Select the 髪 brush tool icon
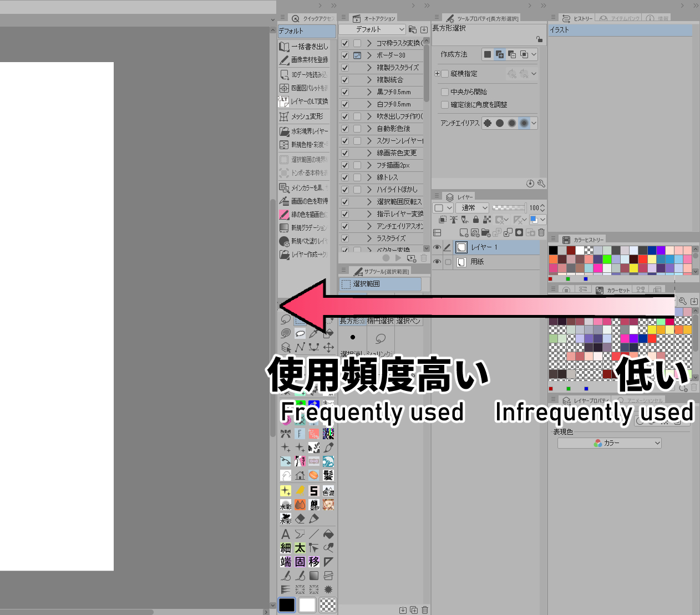 click(x=328, y=475)
